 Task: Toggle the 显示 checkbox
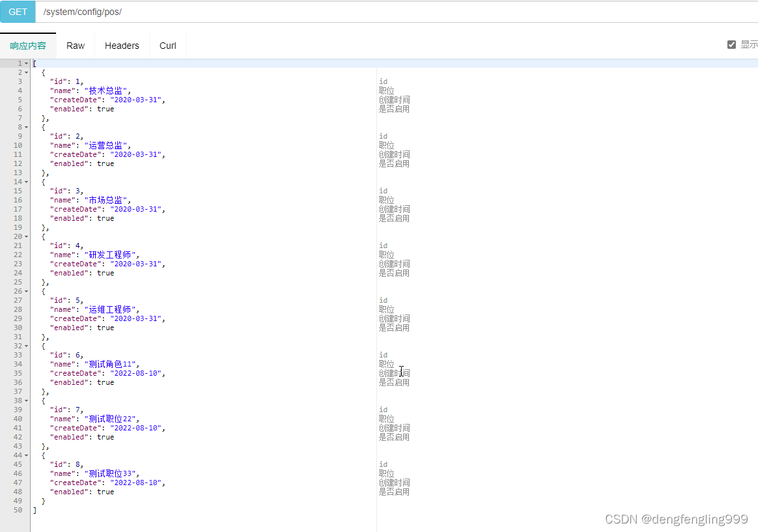pos(731,44)
